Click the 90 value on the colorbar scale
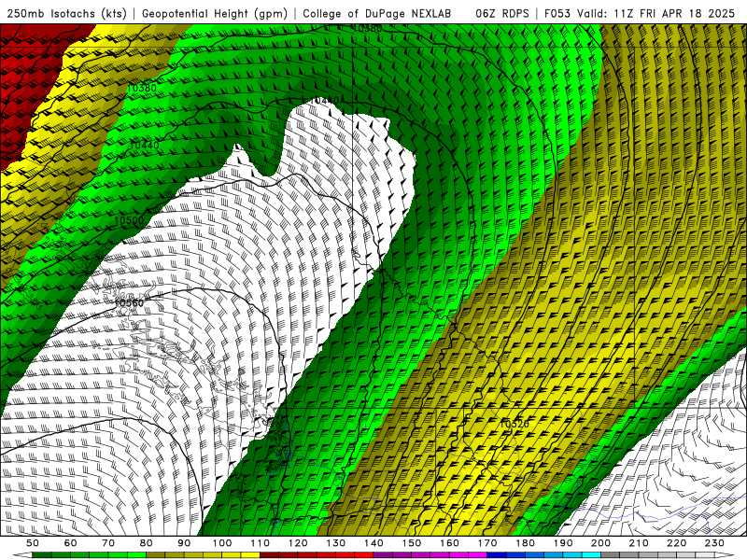 point(184,543)
